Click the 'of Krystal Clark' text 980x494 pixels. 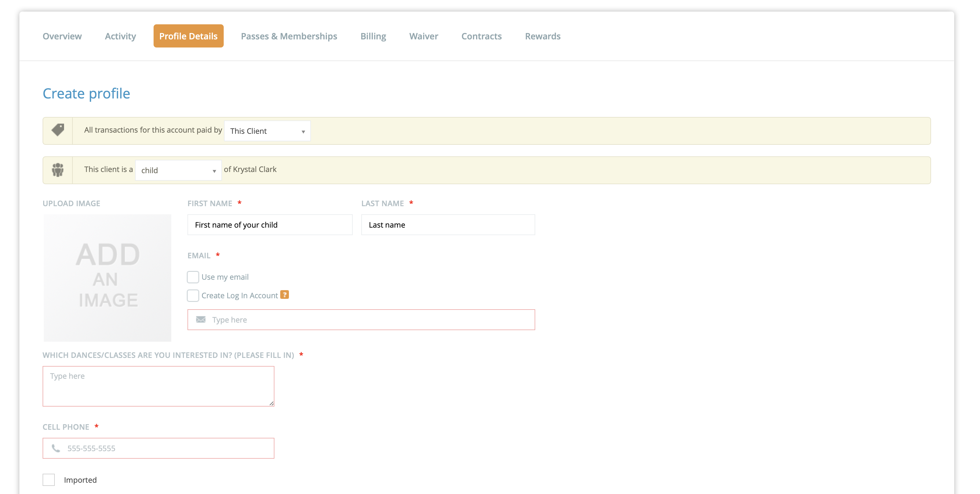[250, 169]
